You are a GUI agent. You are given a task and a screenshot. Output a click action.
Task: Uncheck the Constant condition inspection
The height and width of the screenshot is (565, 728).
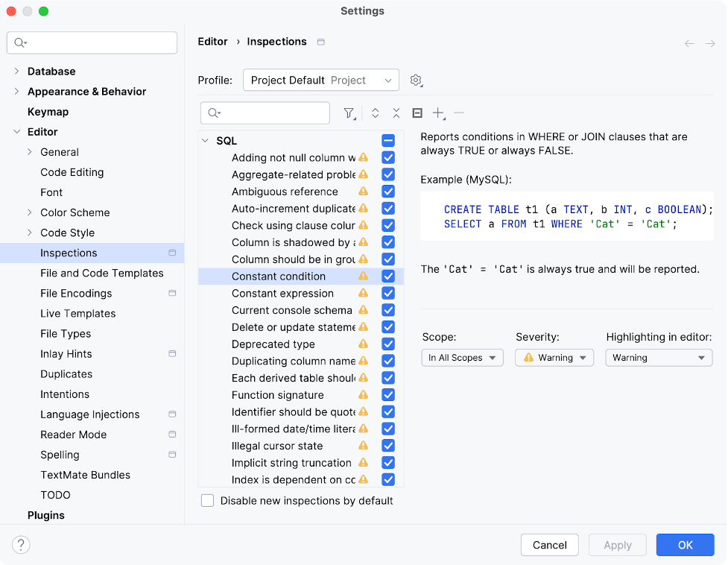[387, 276]
